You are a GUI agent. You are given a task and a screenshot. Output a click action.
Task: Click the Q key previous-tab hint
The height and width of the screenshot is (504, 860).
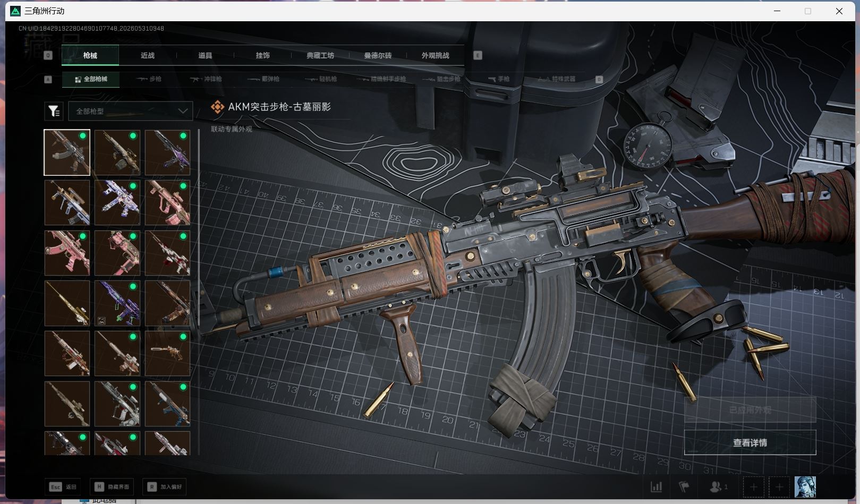[48, 55]
